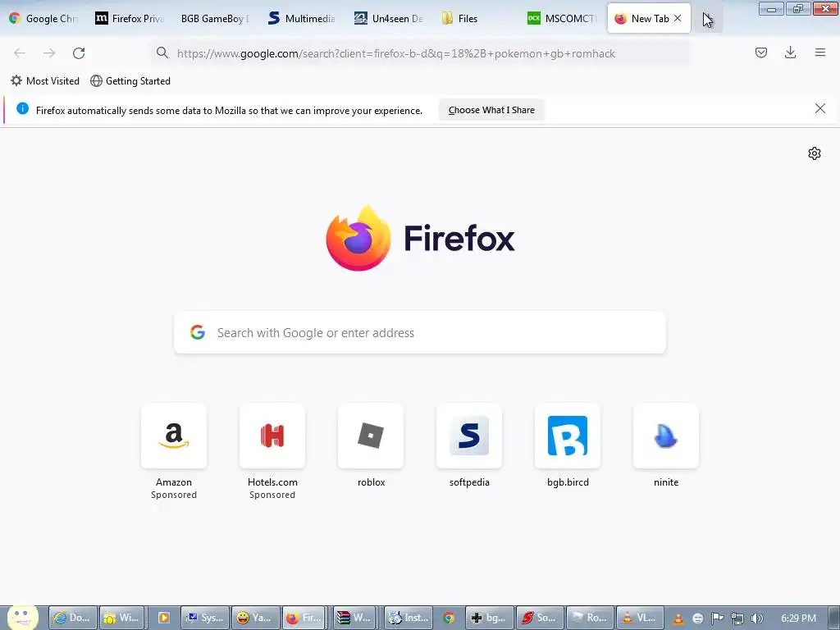This screenshot has width=840, height=630.
Task: Click the Google logo in search box
Action: 198,332
